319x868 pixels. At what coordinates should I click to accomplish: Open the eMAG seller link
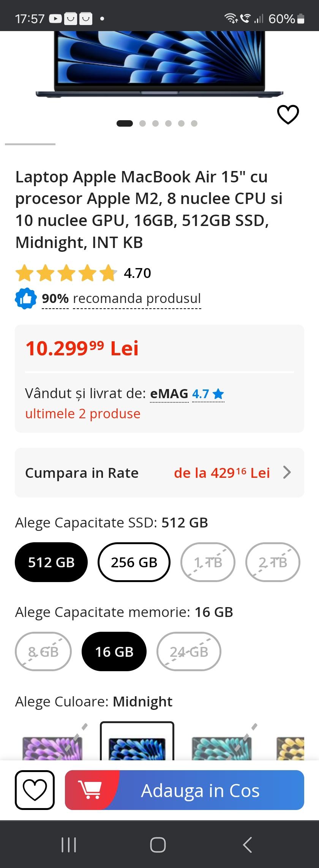click(x=169, y=394)
